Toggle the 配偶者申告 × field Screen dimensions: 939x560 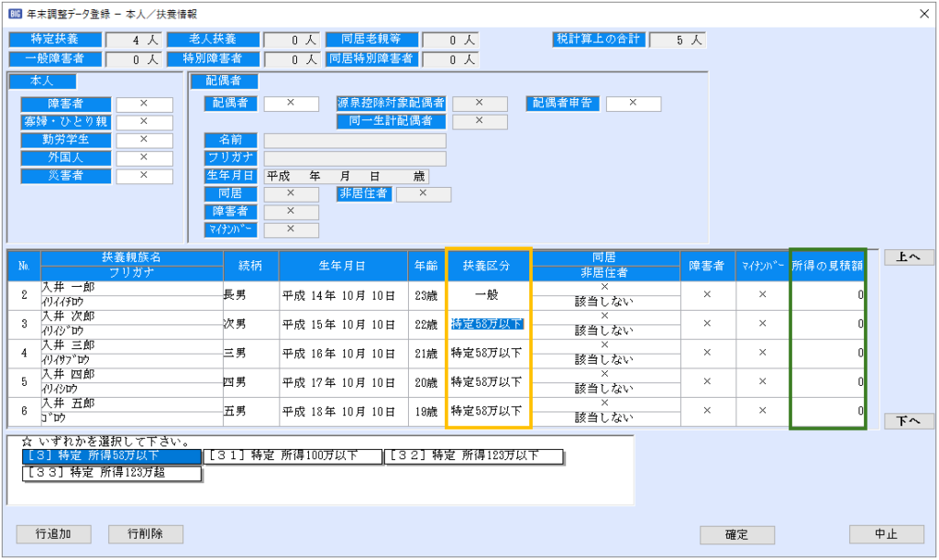[633, 104]
